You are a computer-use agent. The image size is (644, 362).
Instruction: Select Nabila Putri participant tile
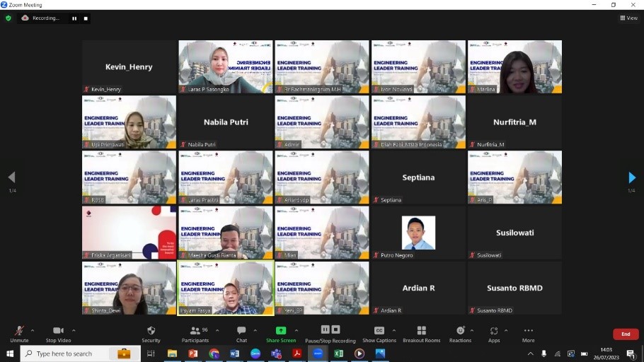(226, 122)
